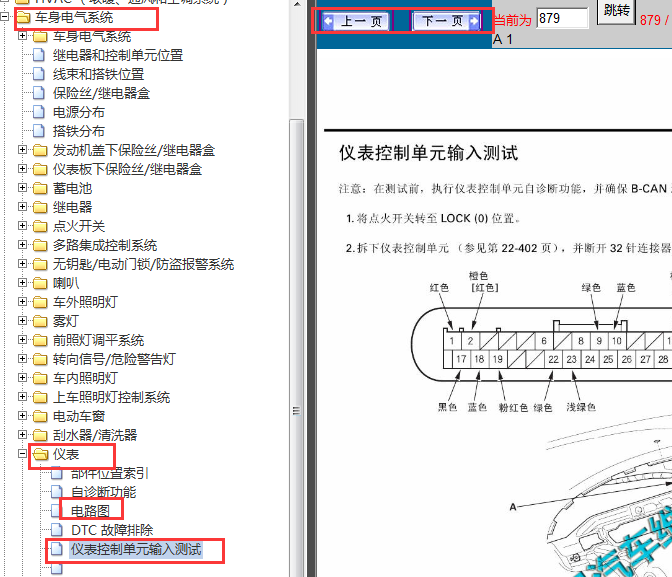Viewport: 672px width, 577px height.
Task: Expand the 发动机盖下保险丝/继电器盒 folder
Action: 22,150
